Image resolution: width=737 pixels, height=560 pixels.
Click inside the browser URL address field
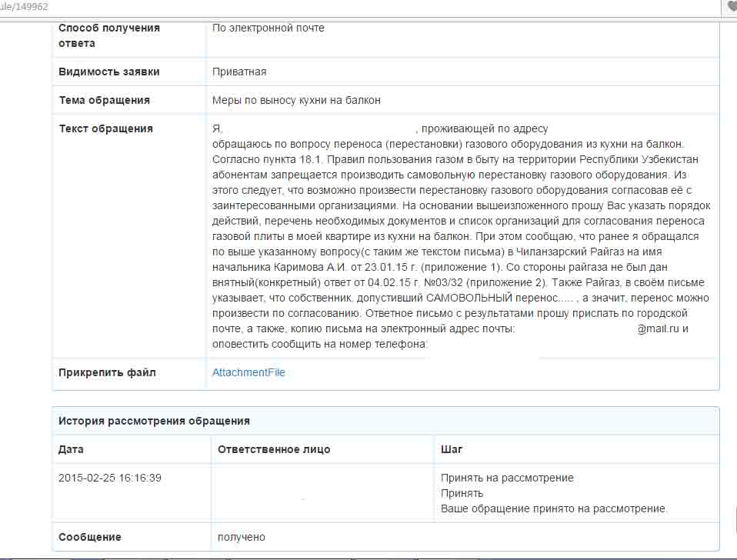pyautogui.click(x=308, y=7)
